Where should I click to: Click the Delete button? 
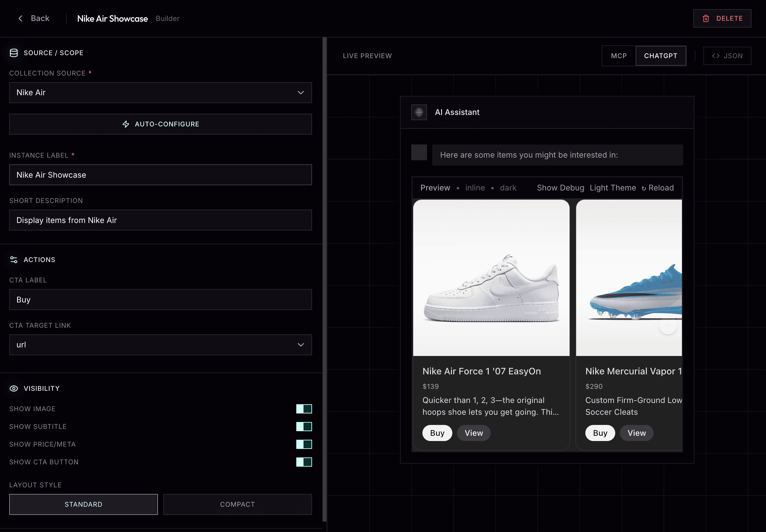[722, 18]
